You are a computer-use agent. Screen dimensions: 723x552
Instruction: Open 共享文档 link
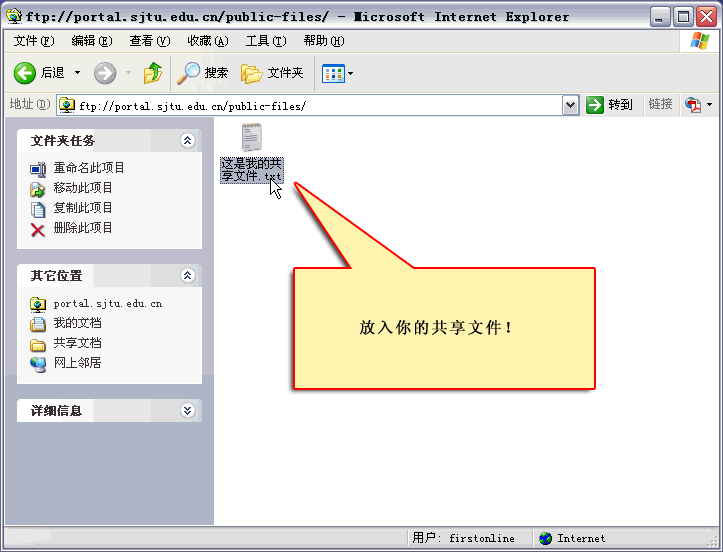coord(77,343)
